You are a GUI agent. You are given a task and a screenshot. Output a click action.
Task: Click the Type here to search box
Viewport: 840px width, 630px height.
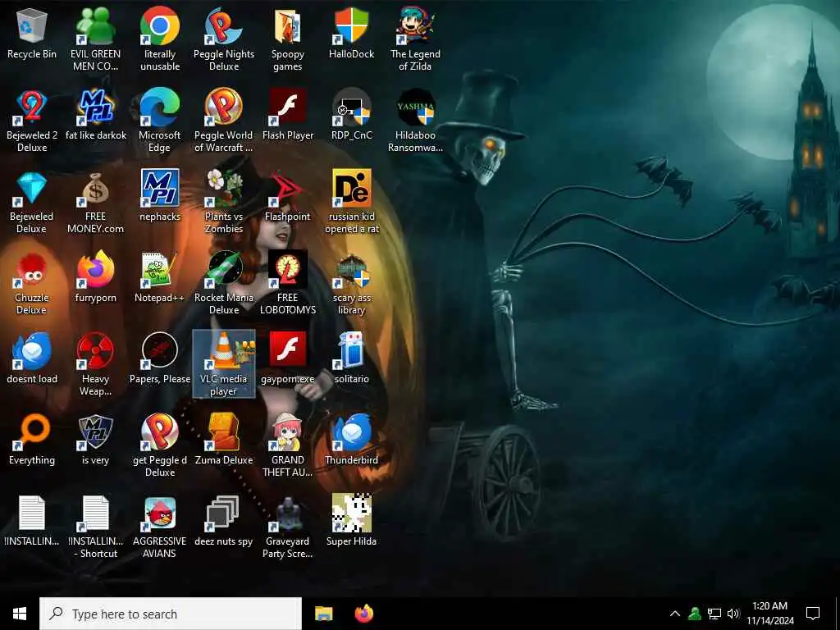click(x=171, y=614)
